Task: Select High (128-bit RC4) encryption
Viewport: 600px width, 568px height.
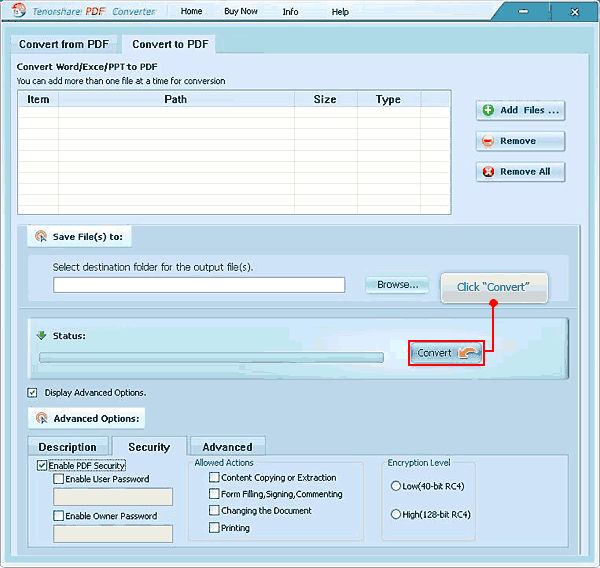Action: 396,514
